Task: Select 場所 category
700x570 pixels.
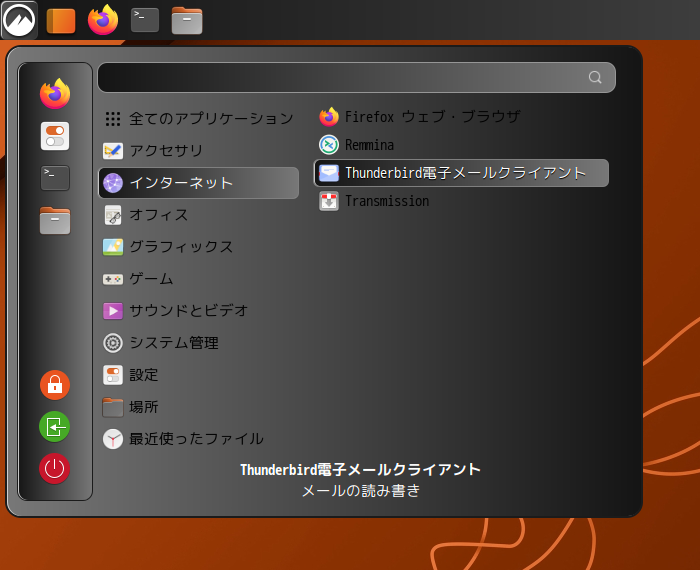Action: click(199, 407)
